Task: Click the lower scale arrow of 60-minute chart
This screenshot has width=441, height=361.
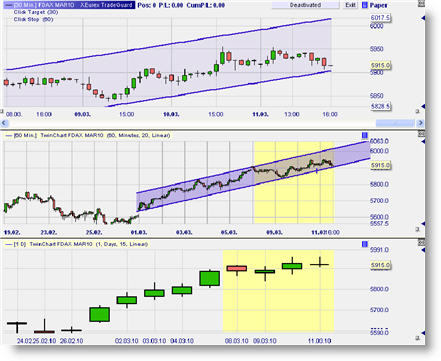Action: (x=423, y=224)
